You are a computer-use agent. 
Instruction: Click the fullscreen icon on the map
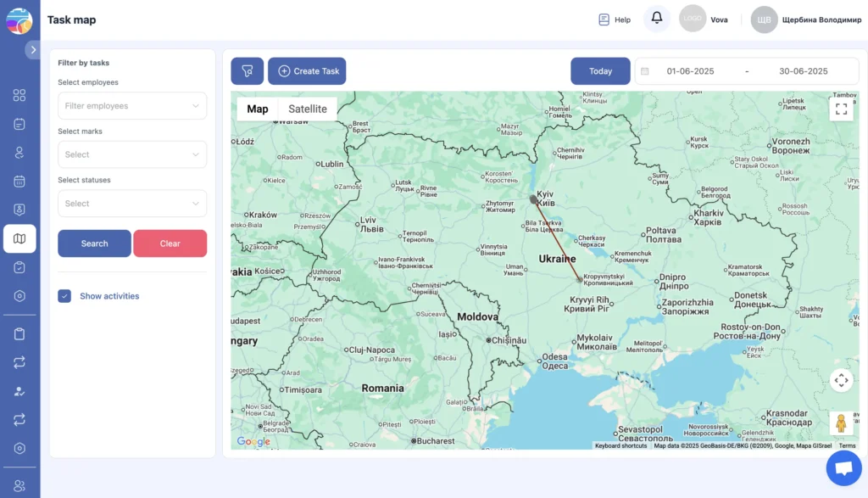coord(841,109)
